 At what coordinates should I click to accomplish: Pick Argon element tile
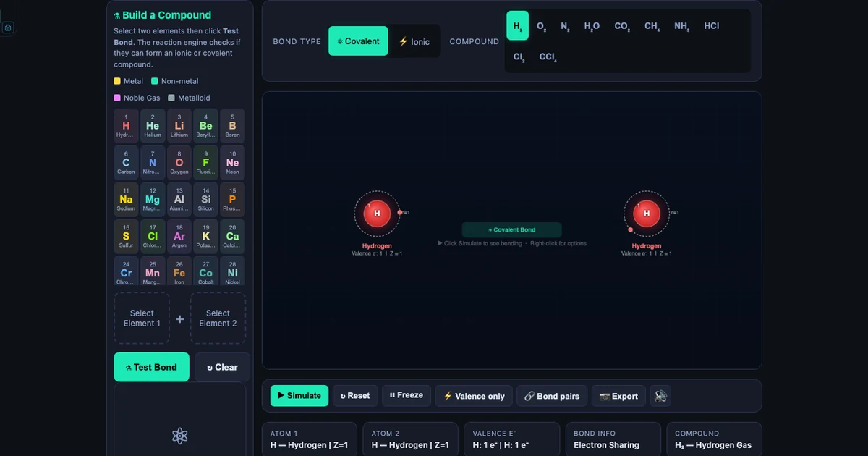pyautogui.click(x=179, y=237)
